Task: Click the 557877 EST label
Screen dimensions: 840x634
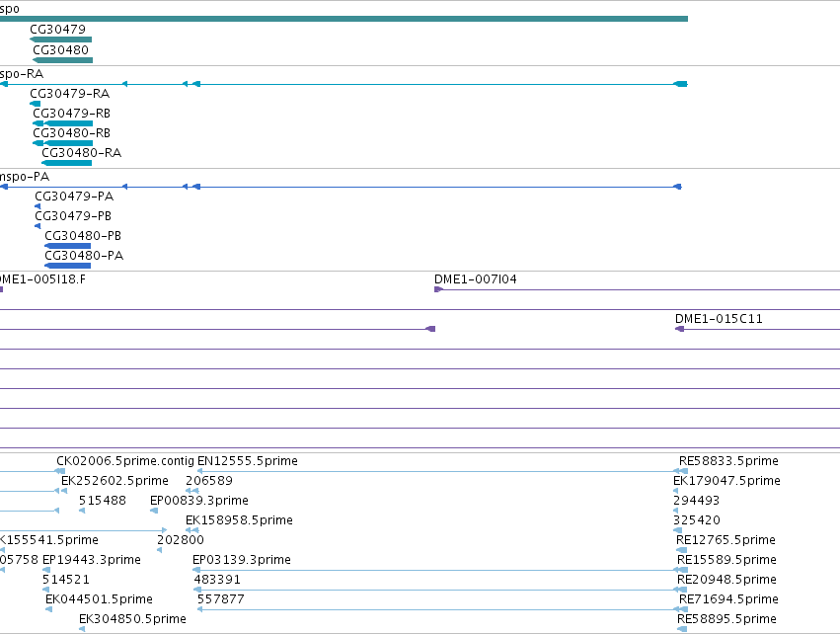Action: click(x=221, y=599)
